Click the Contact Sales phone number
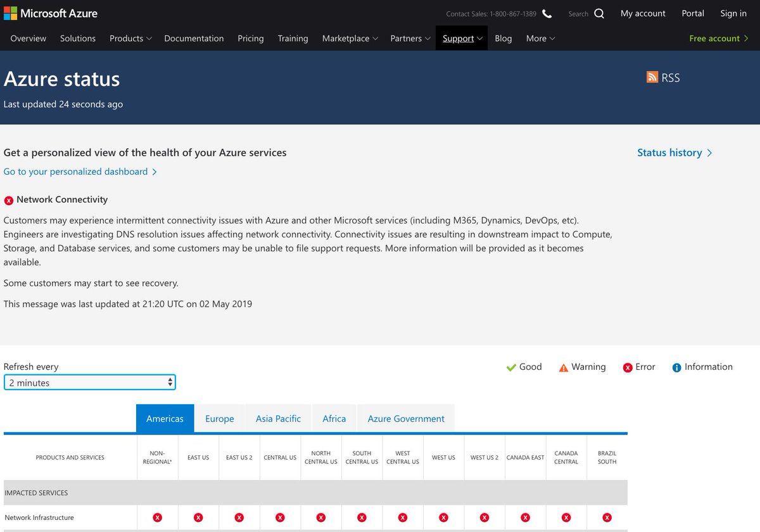The image size is (760, 532). click(x=513, y=14)
